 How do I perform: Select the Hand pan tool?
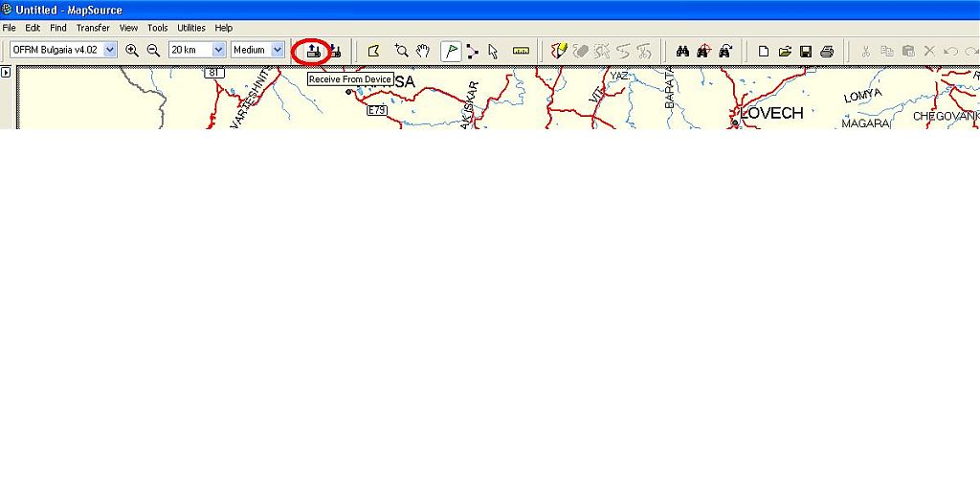(x=423, y=52)
